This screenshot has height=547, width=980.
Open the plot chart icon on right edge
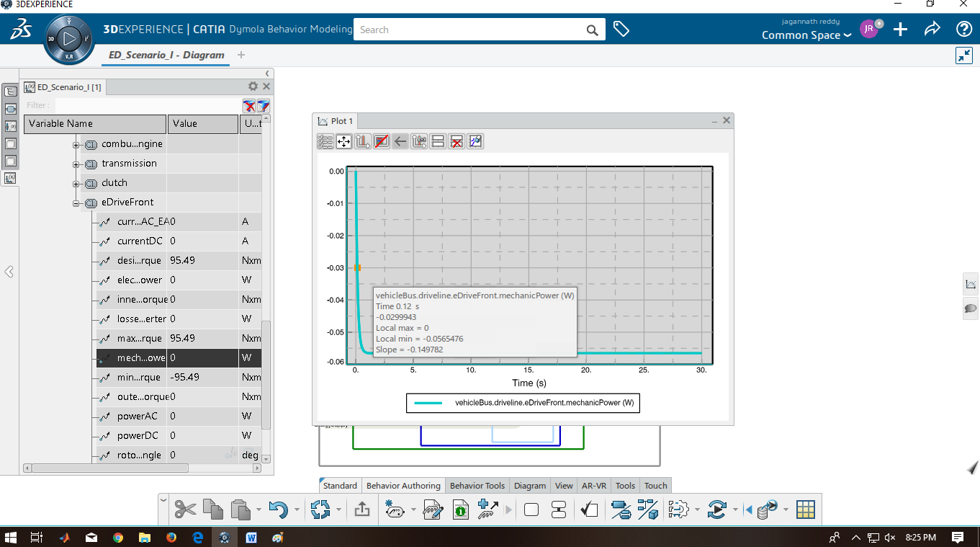(971, 284)
